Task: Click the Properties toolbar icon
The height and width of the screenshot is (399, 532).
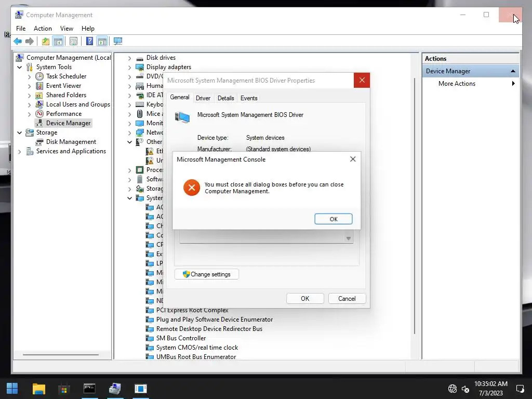Action: (73, 42)
